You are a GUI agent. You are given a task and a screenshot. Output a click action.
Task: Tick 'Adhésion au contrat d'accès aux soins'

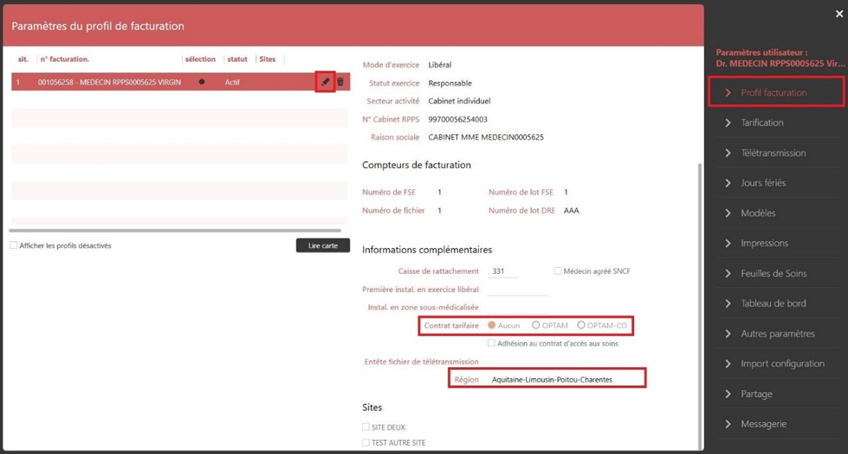pyautogui.click(x=491, y=343)
